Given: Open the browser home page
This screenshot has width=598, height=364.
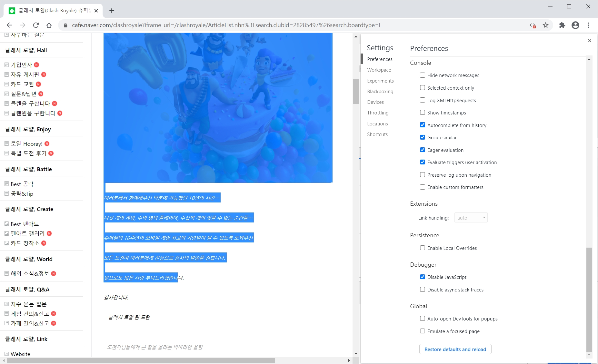Looking at the screenshot, I should tap(49, 25).
